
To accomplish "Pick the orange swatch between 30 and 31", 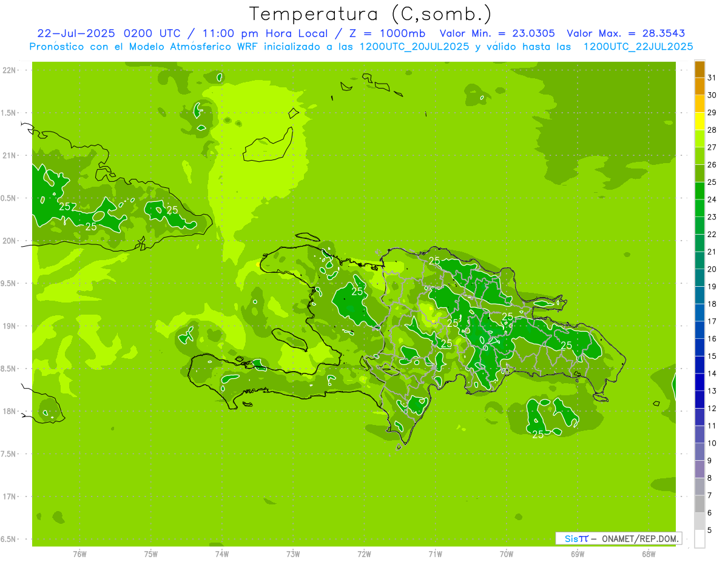I will click(x=699, y=87).
